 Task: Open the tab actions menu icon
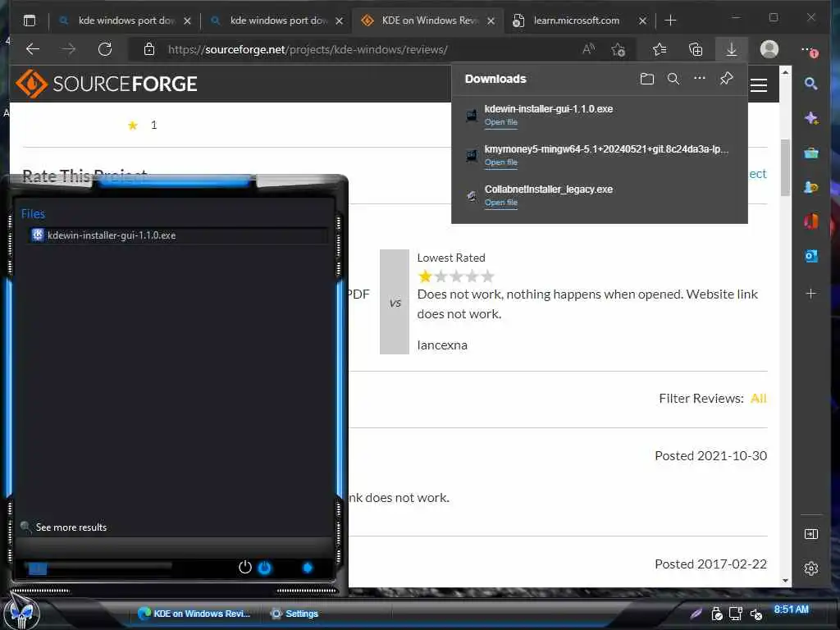tap(30, 21)
